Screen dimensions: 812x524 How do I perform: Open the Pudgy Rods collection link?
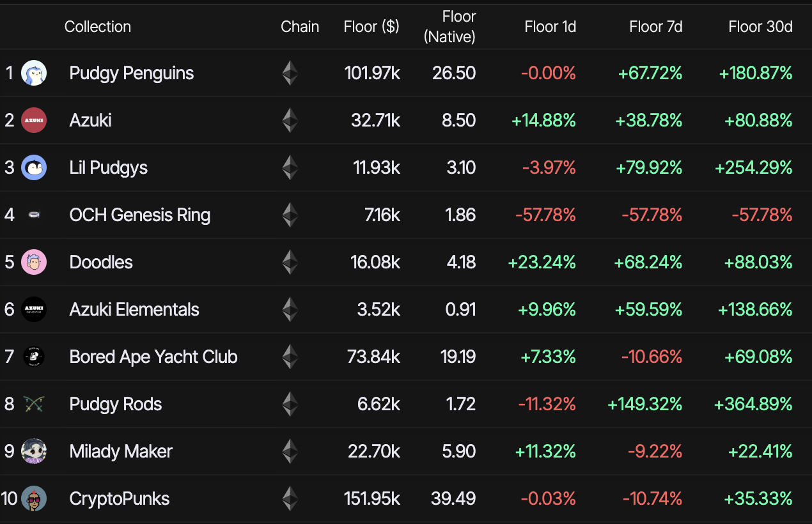(116, 404)
